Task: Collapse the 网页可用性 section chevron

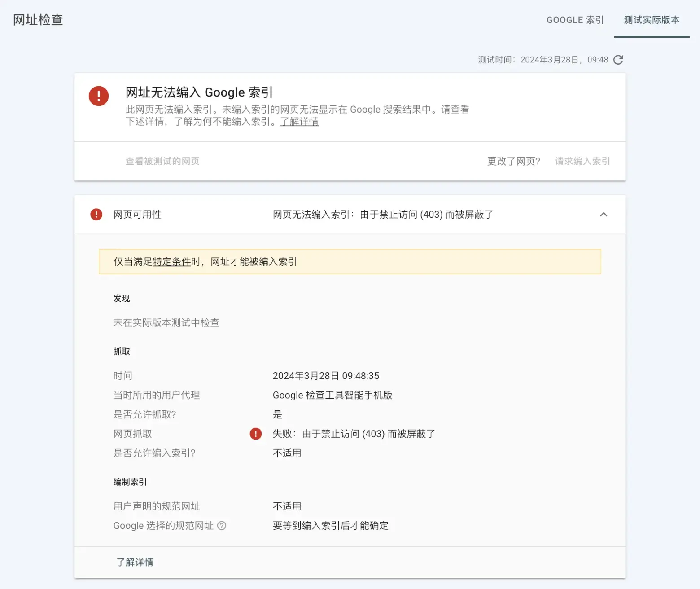Action: coord(604,215)
